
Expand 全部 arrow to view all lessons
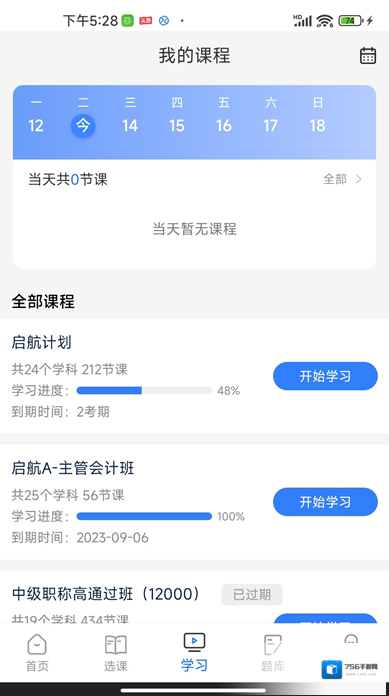(342, 179)
